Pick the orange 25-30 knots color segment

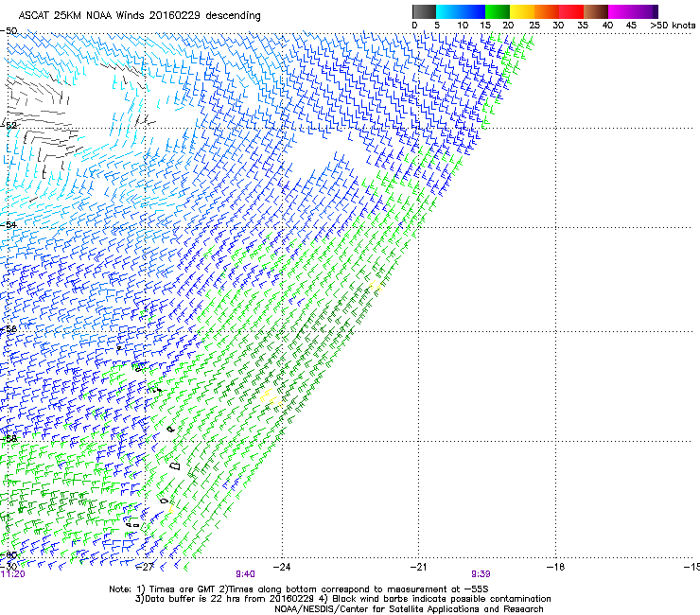point(547,11)
